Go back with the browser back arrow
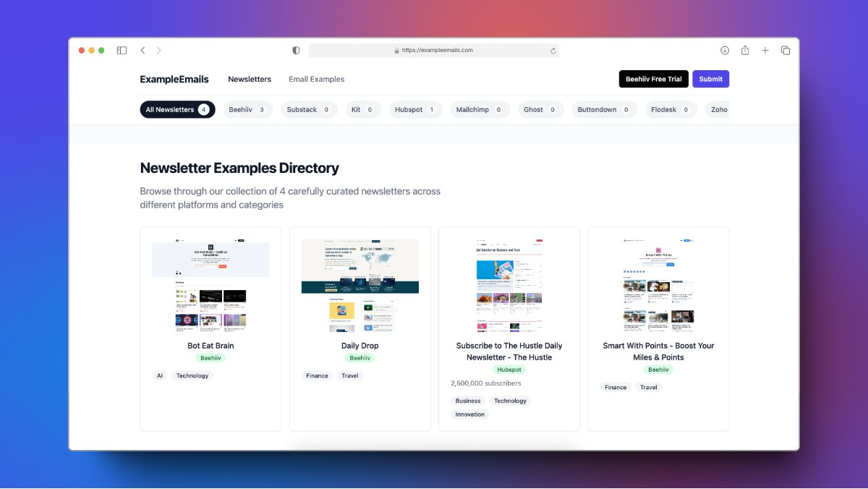The height and width of the screenshot is (489, 868). tap(142, 51)
